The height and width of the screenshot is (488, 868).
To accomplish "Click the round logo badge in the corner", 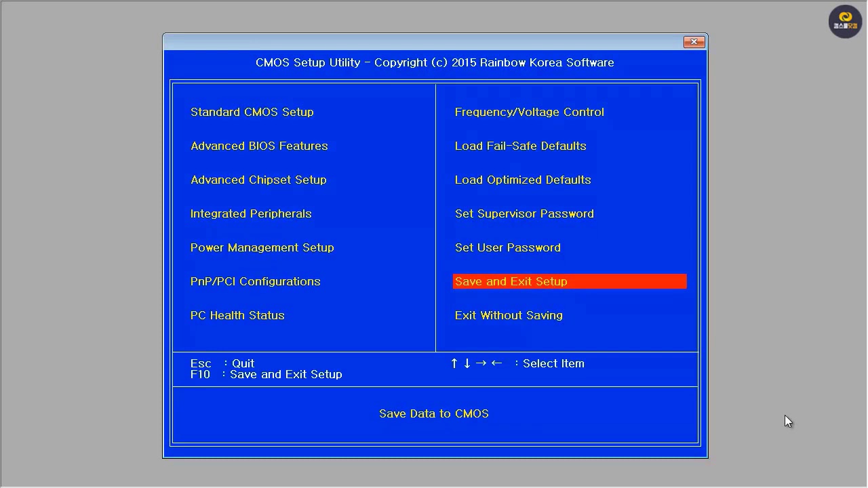I will [845, 22].
